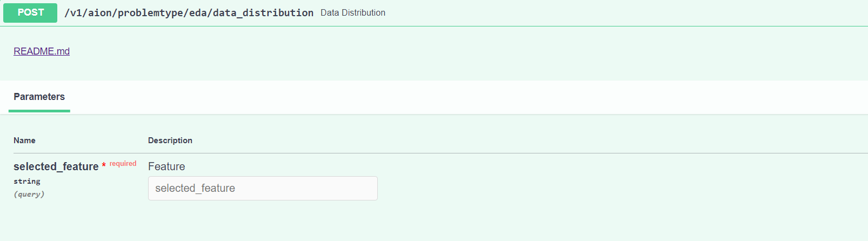Click the bold selected_feature parameter name
868x241 pixels.
(x=56, y=166)
